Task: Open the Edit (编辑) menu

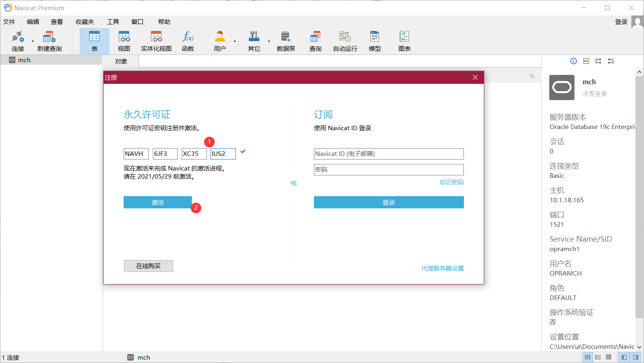Action: click(33, 22)
